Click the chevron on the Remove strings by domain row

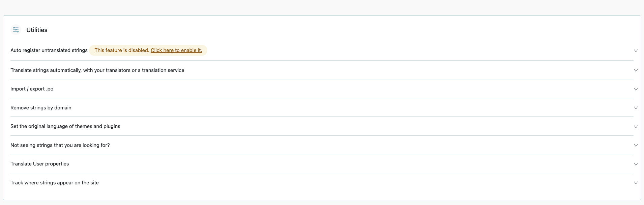pyautogui.click(x=636, y=108)
